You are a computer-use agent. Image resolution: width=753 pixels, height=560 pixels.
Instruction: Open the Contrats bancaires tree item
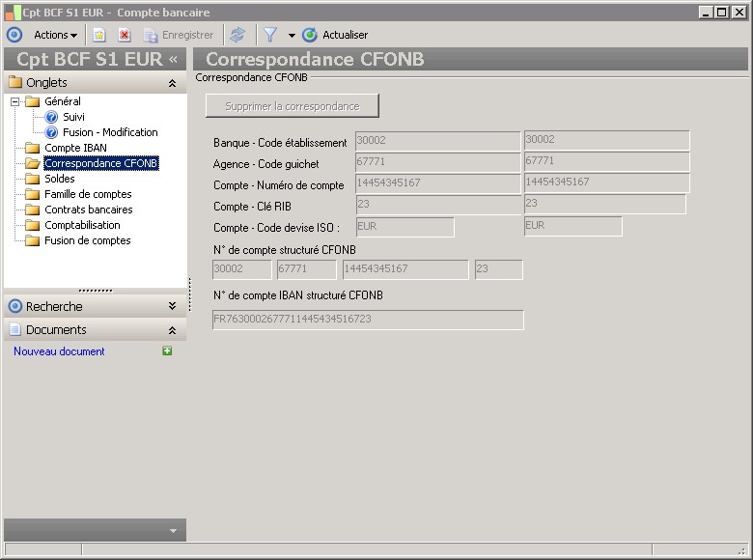(x=88, y=210)
